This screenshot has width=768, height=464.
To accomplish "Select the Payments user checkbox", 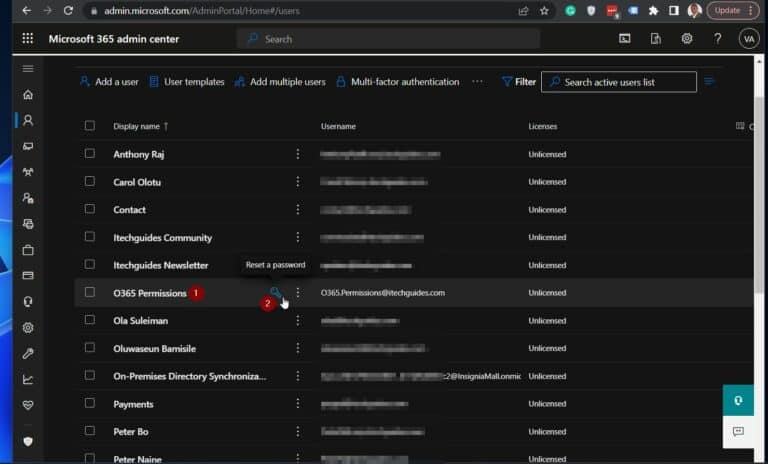I will click(90, 403).
